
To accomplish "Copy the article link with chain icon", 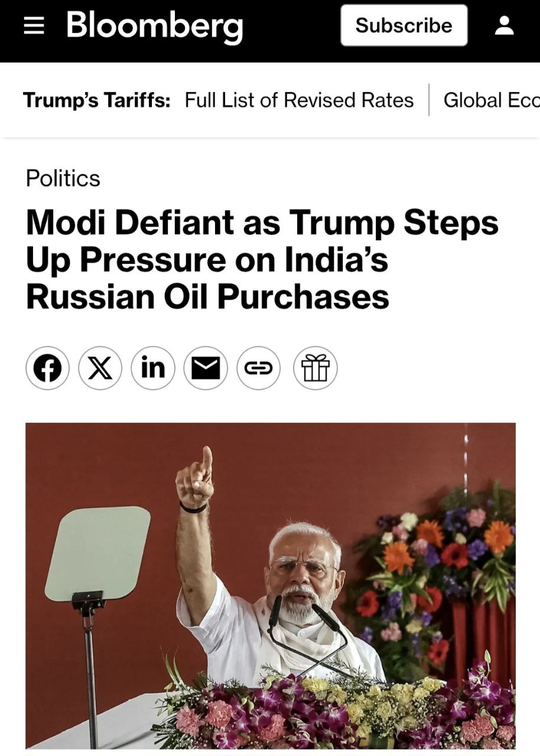I will point(258,368).
